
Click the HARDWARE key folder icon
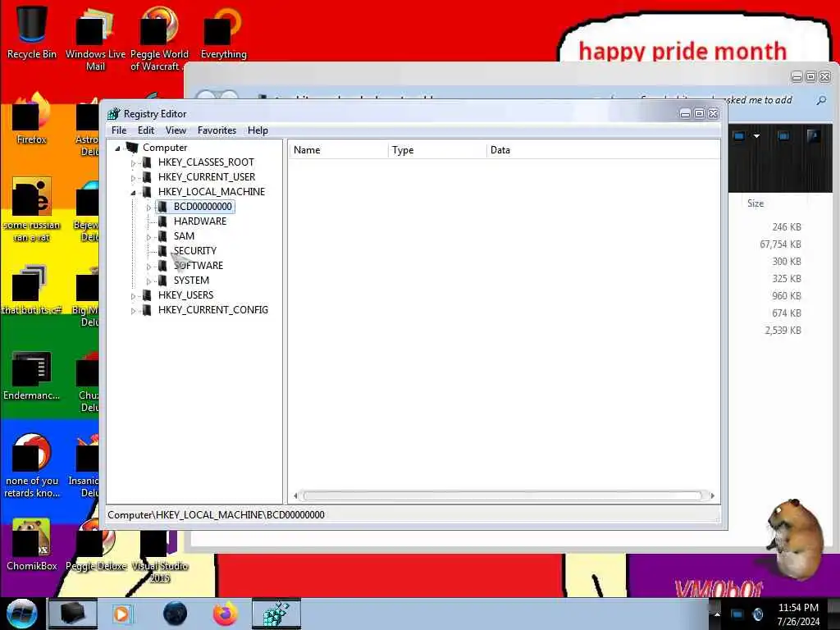tap(162, 221)
